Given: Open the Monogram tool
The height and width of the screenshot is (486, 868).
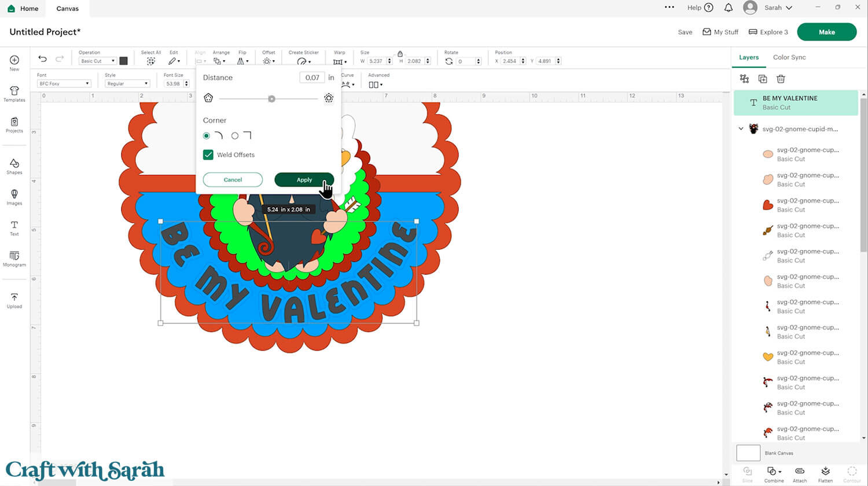Looking at the screenshot, I should (x=14, y=258).
